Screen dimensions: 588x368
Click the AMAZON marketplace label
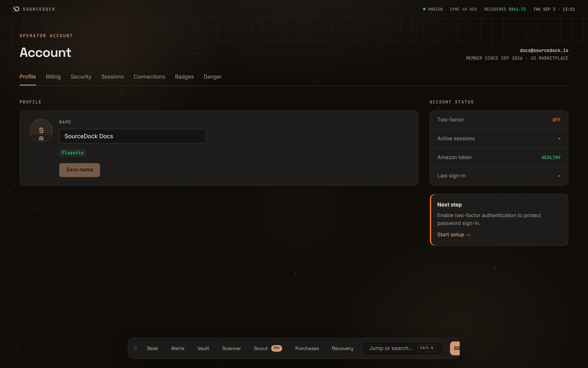tap(435, 9)
